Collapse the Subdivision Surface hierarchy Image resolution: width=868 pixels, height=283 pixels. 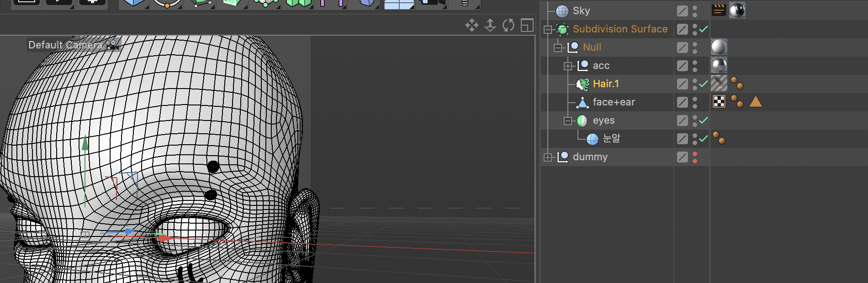(548, 30)
